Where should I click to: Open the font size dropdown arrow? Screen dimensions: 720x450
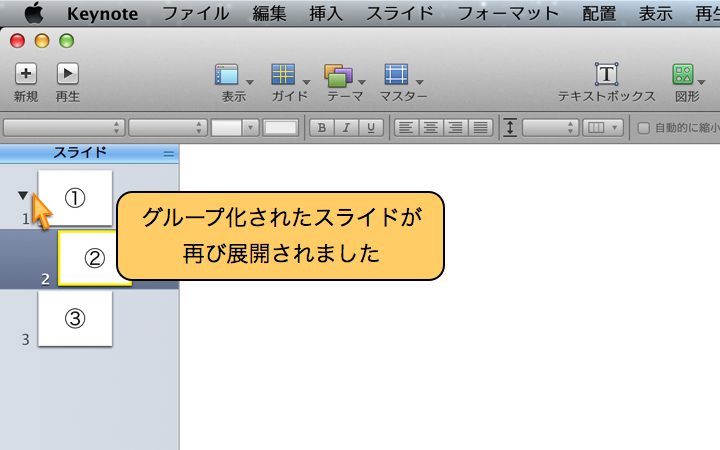250,128
